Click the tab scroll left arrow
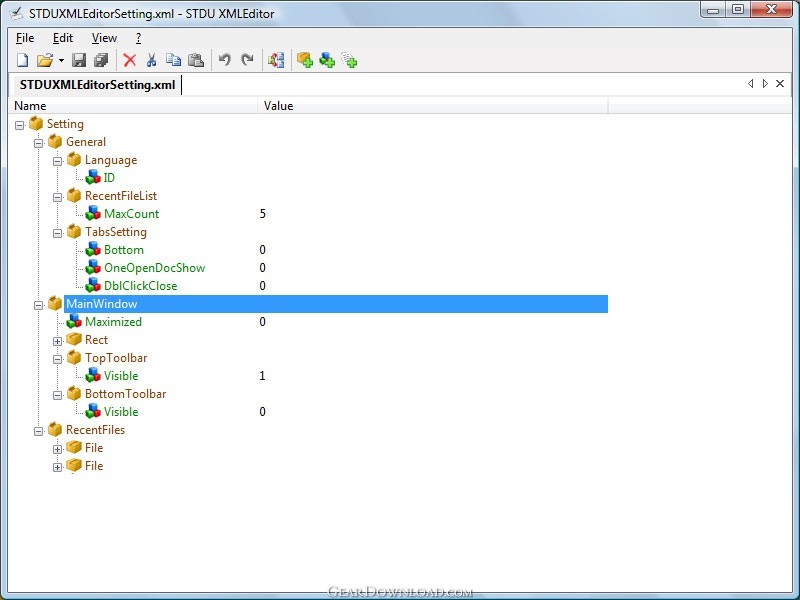Screen dimensions: 800x600 [x=751, y=83]
